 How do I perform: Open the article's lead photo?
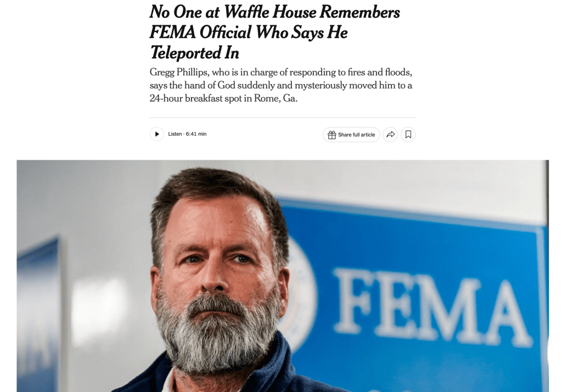(282, 276)
